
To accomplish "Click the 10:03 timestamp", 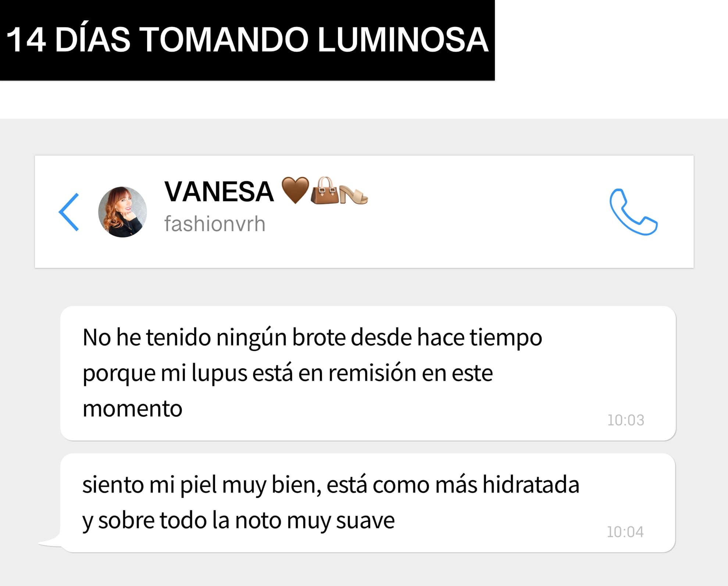I will pos(625,420).
